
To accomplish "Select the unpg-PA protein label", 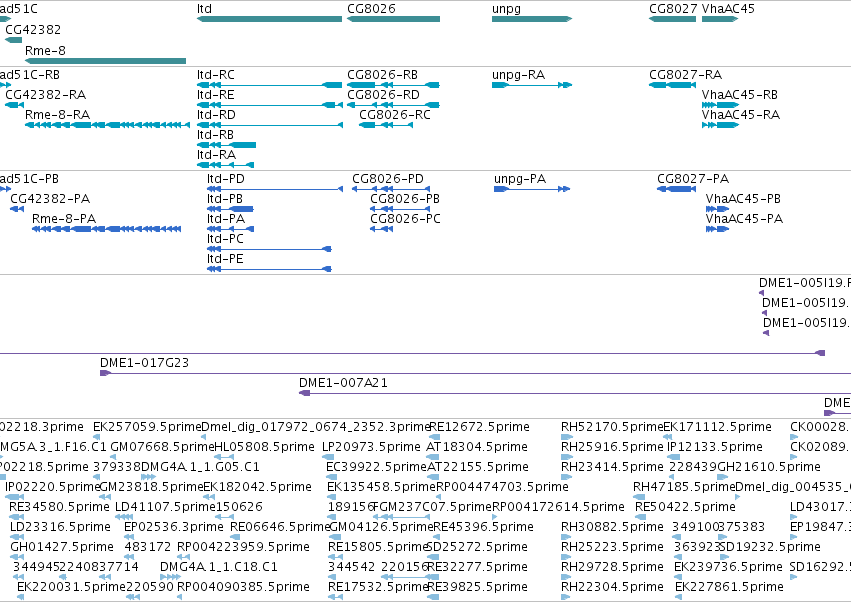I will [x=520, y=179].
